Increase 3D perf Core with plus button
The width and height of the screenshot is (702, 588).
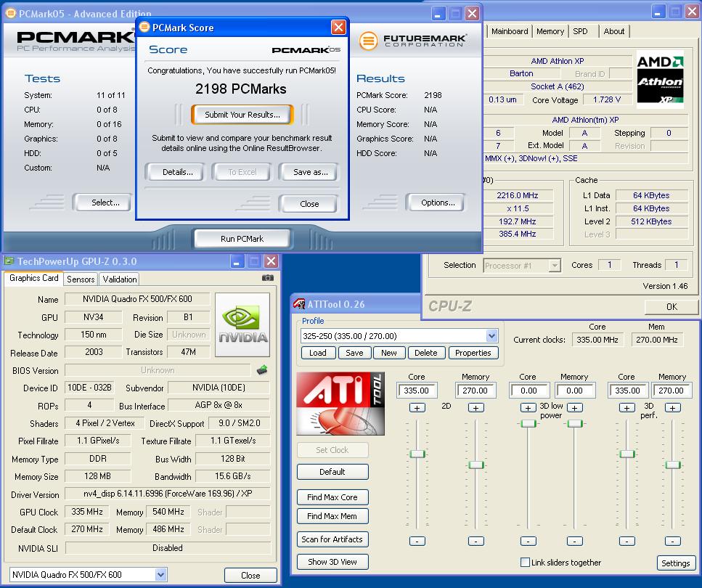pyautogui.click(x=627, y=407)
